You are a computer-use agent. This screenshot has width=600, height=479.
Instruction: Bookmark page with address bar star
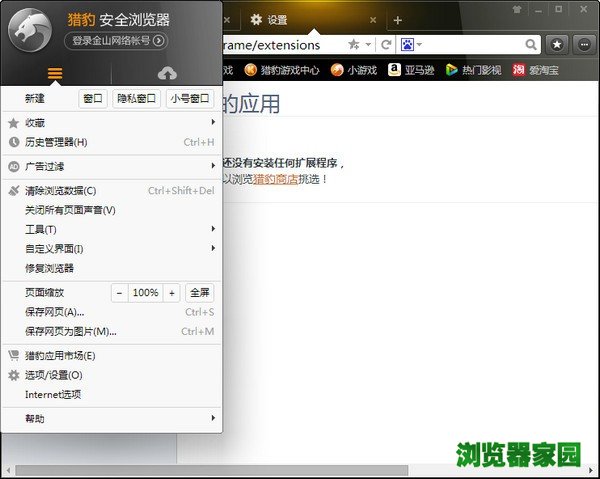point(353,45)
